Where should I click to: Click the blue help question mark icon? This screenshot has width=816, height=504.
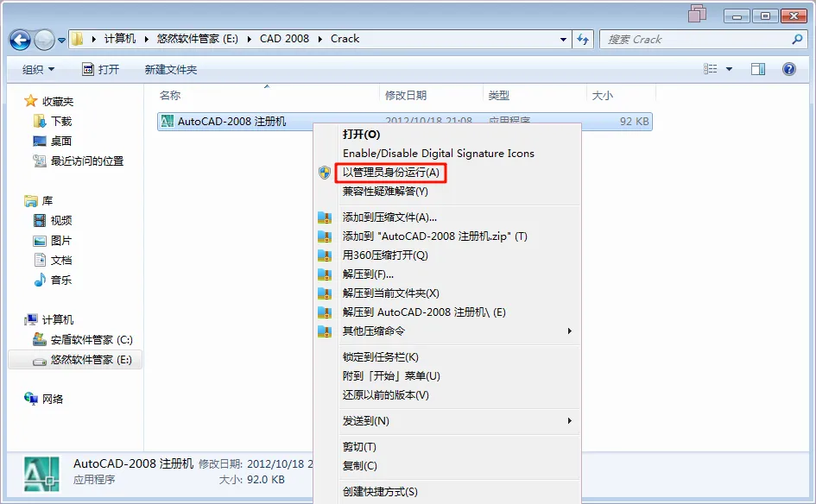pos(789,69)
